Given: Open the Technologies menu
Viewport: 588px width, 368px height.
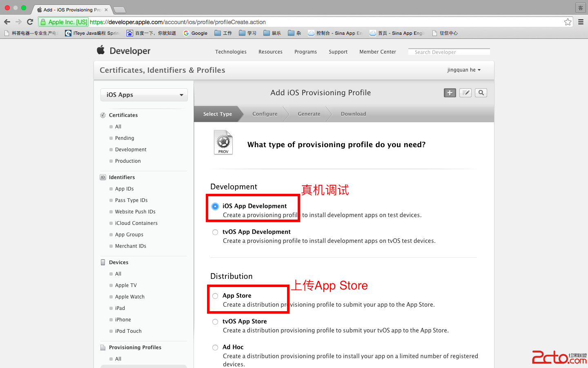Looking at the screenshot, I should pos(231,52).
